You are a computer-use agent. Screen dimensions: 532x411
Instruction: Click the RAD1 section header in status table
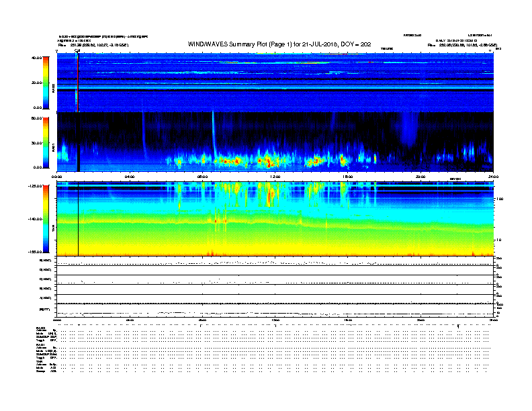point(40,345)
